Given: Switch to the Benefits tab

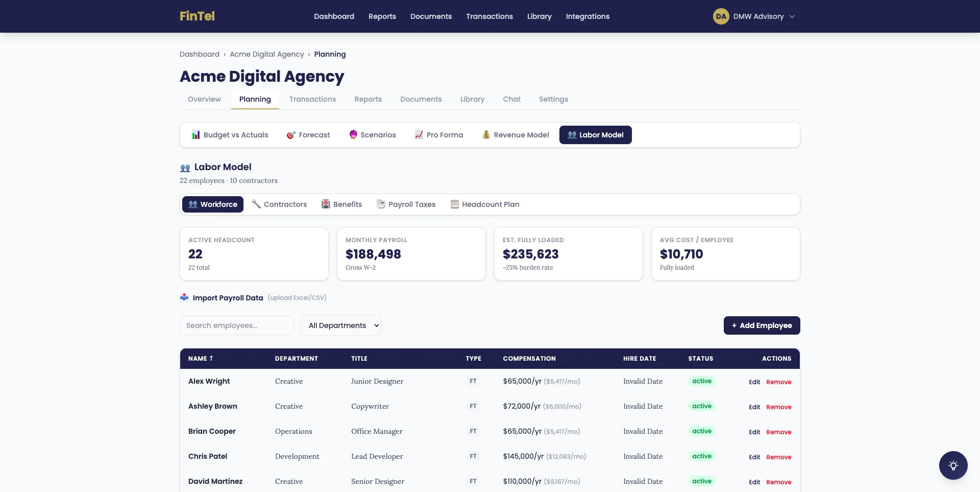Looking at the screenshot, I should 341,204.
